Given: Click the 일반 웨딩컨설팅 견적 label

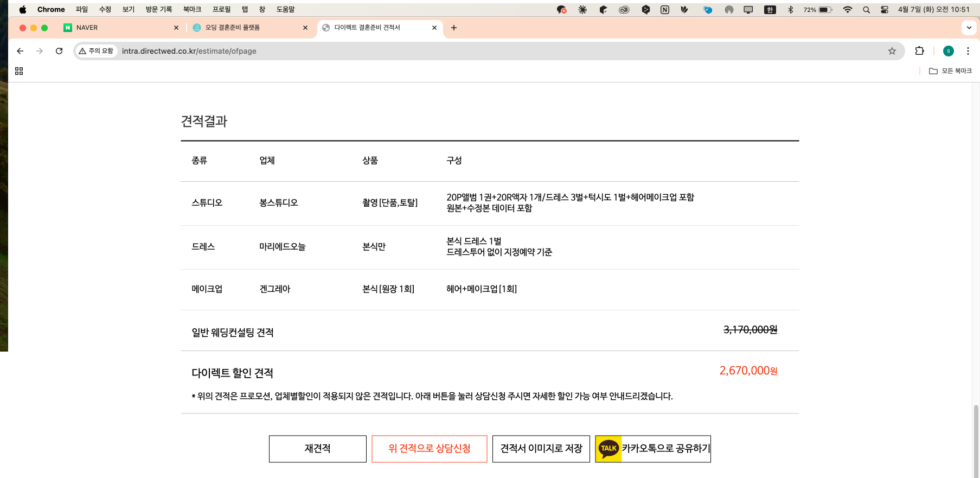Looking at the screenshot, I should (233, 333).
